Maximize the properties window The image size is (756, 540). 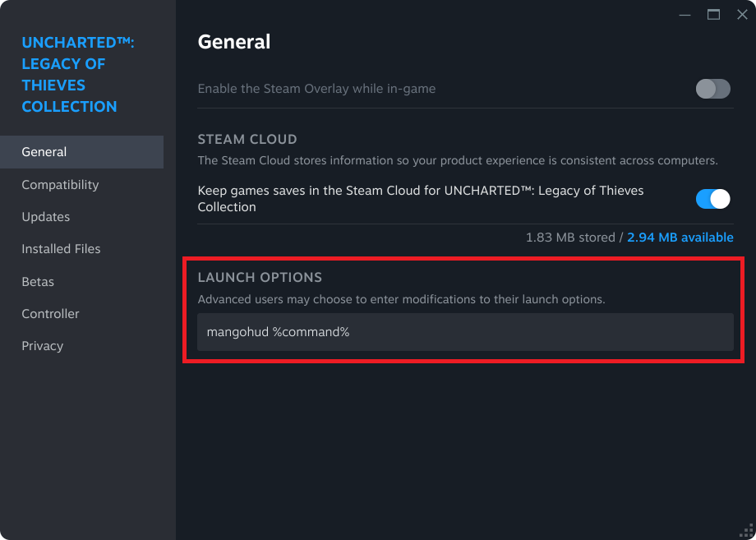point(713,15)
